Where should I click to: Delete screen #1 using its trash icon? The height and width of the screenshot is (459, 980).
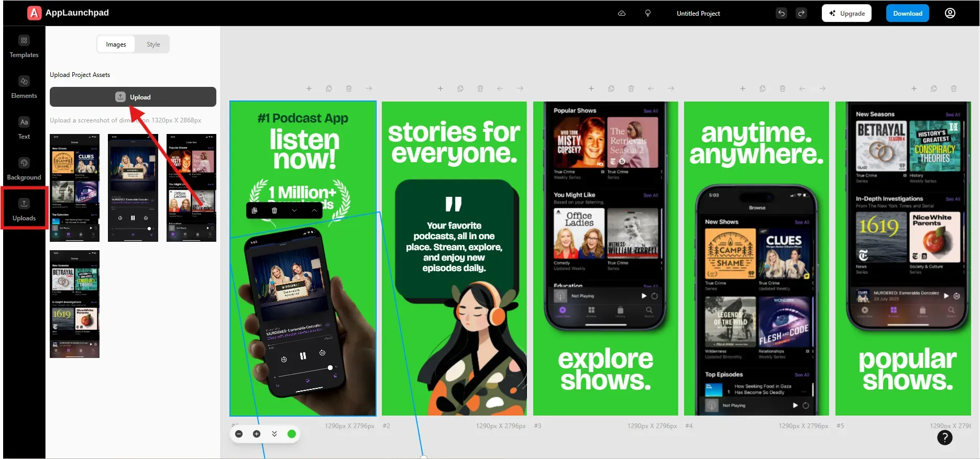click(x=349, y=88)
